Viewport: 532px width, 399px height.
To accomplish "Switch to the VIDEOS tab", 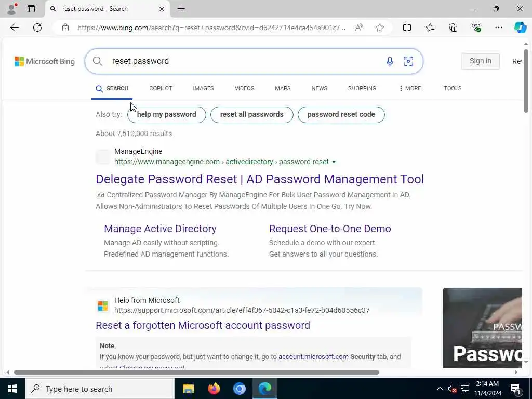I will (x=244, y=88).
